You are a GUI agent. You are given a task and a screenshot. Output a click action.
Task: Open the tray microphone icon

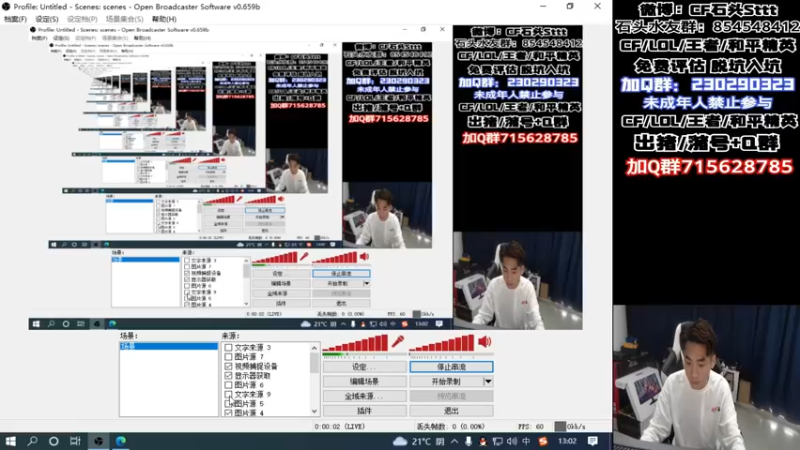pyautogui.click(x=468, y=441)
